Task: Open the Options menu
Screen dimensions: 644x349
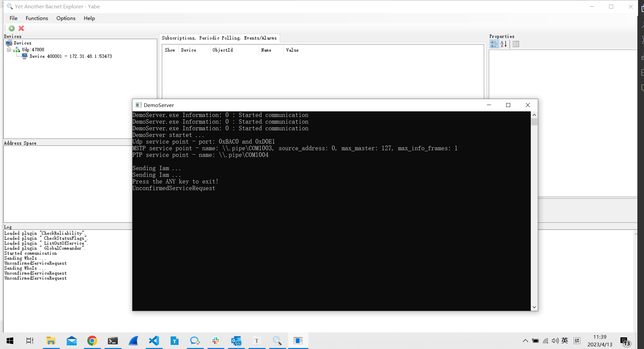Action: coord(65,18)
